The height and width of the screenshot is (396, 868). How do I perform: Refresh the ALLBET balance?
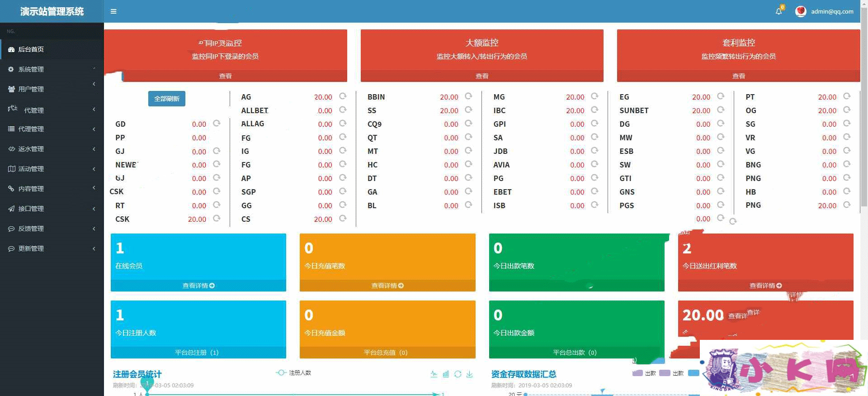(343, 110)
